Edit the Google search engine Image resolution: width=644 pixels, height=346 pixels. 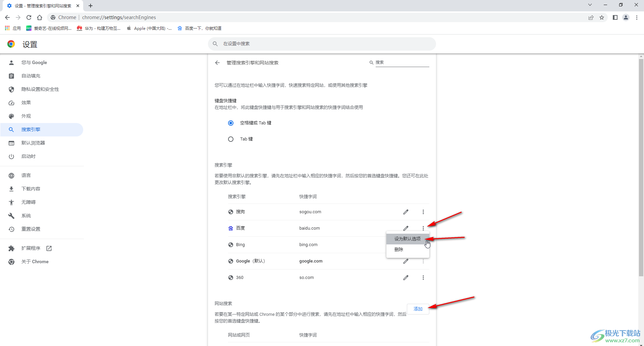click(406, 261)
